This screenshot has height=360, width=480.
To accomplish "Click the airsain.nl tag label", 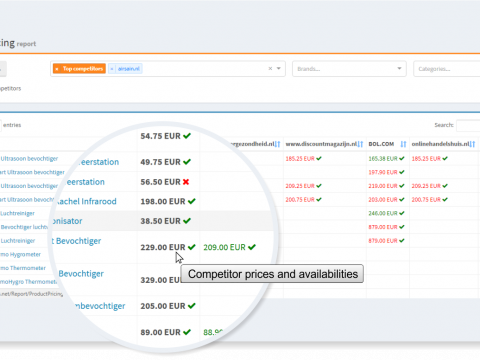I will point(129,69).
